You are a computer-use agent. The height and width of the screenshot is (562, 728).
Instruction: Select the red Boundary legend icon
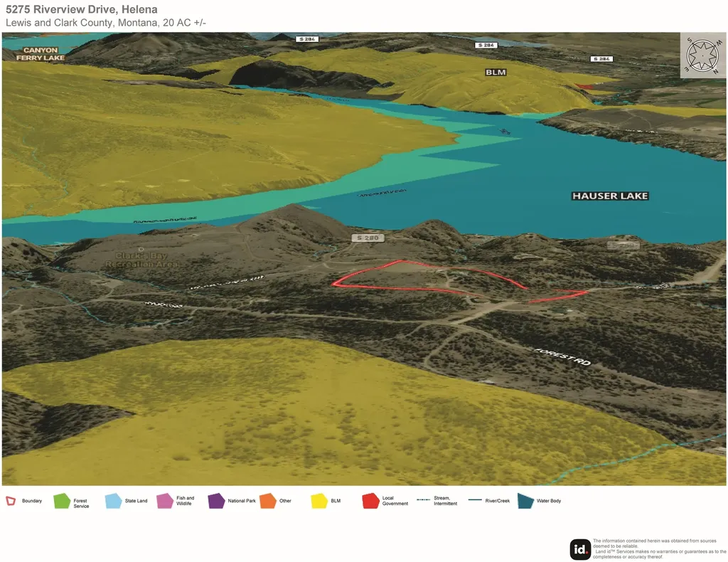(x=11, y=501)
